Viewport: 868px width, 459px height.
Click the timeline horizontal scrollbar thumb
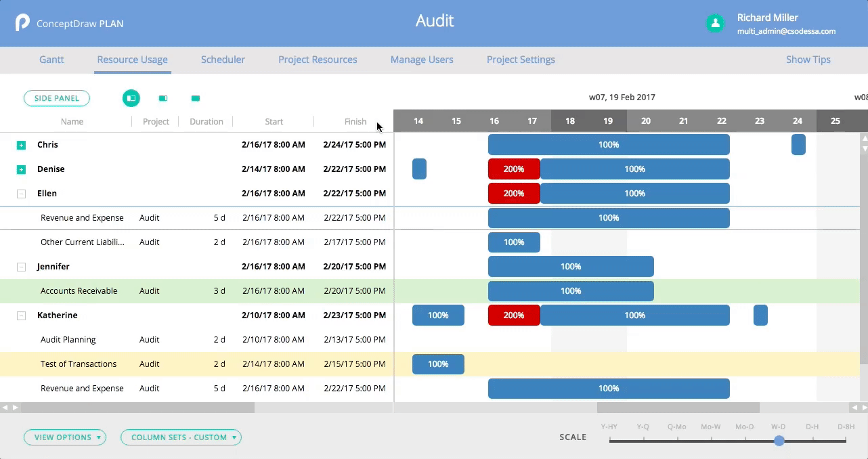678,408
